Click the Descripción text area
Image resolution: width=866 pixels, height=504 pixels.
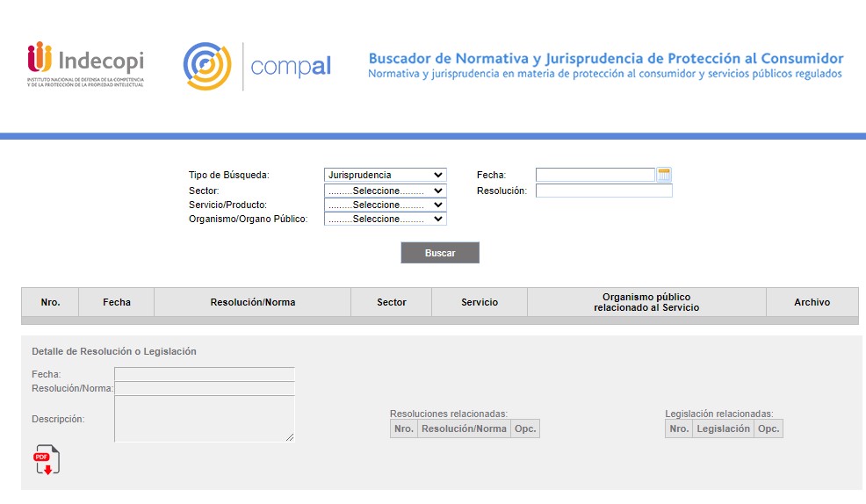tap(204, 419)
